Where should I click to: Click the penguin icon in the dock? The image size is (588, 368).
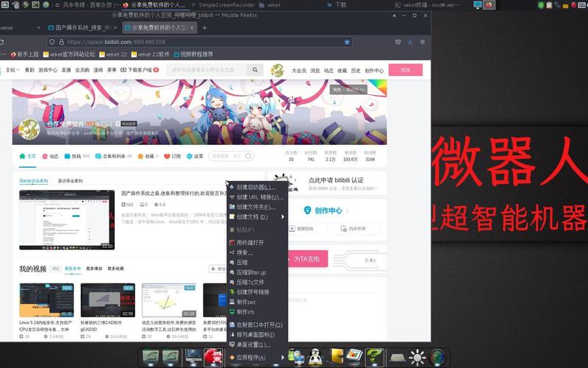tap(316, 357)
